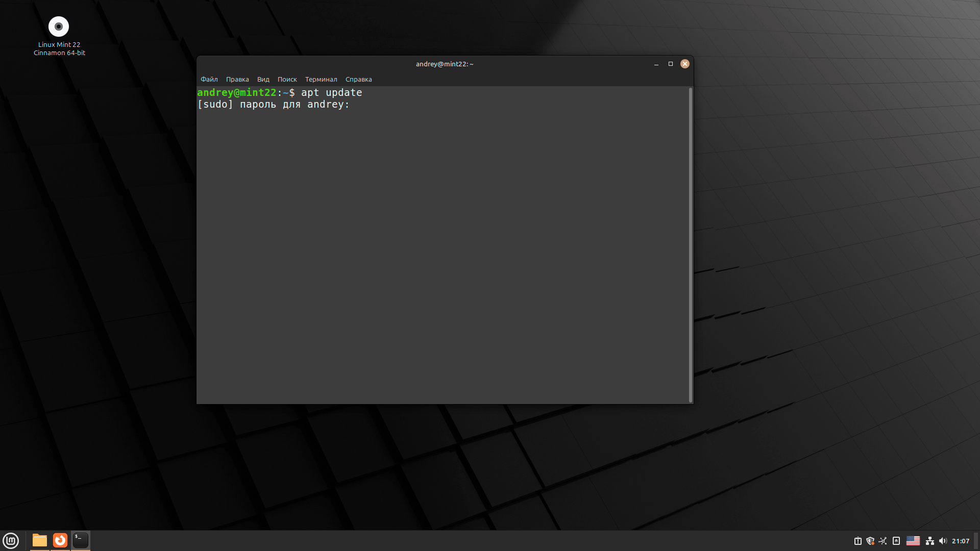Viewport: 980px width, 551px height.
Task: Open the clock calendar showing 21:07
Action: (960, 541)
